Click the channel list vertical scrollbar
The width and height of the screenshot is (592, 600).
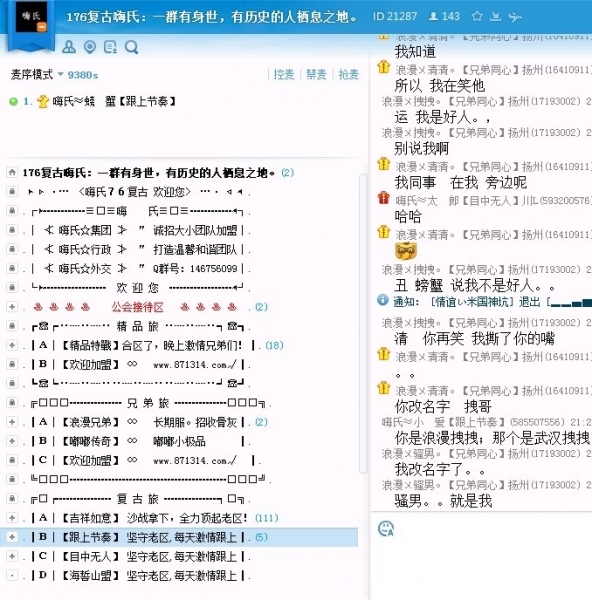tap(363, 323)
